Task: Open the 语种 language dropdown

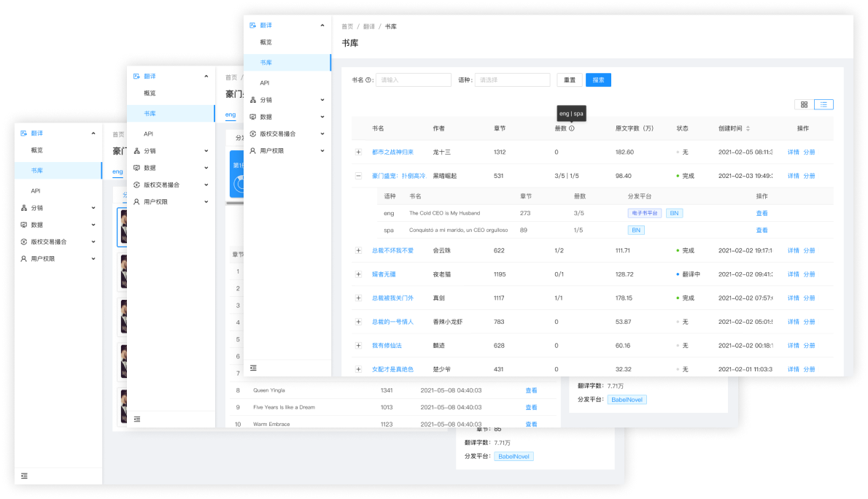Action: (512, 80)
